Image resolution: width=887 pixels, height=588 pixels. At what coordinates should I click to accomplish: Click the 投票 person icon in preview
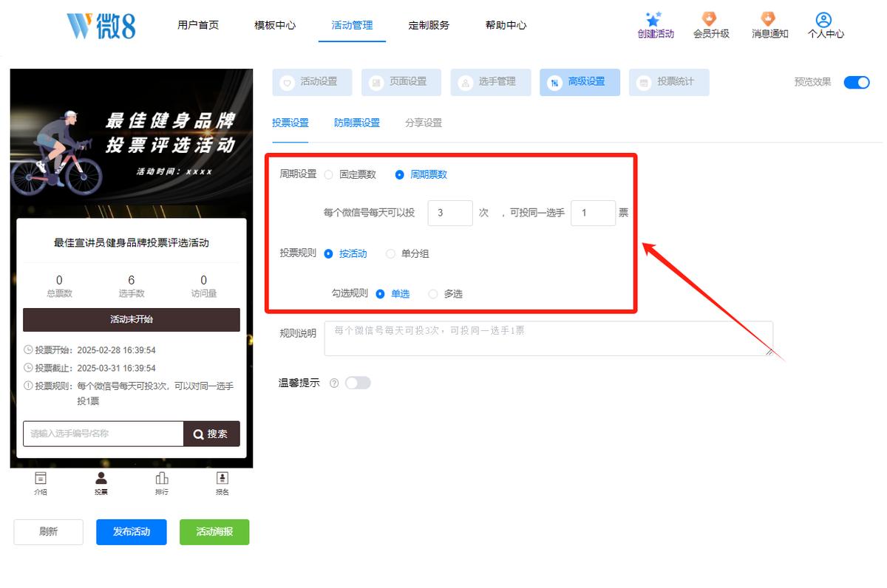pos(101,478)
